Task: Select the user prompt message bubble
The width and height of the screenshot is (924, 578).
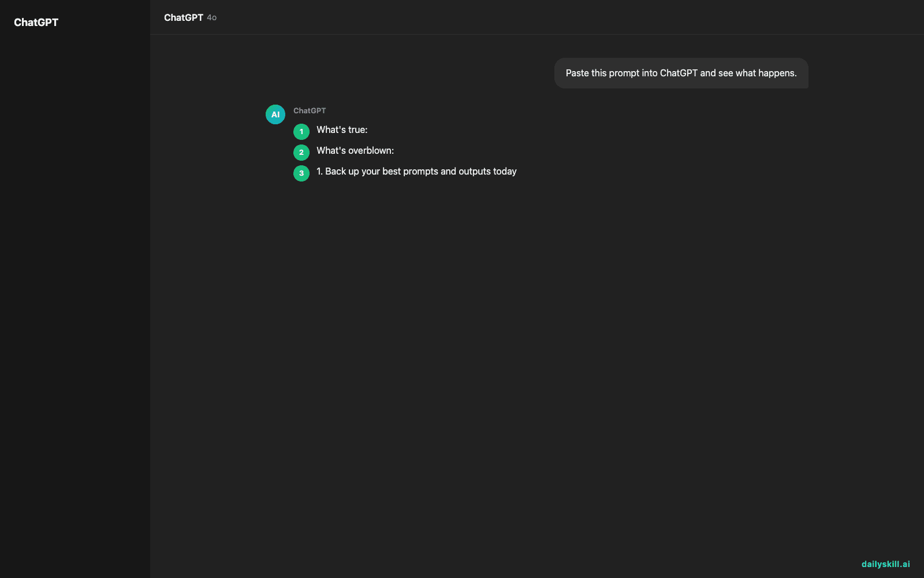Action: click(681, 73)
